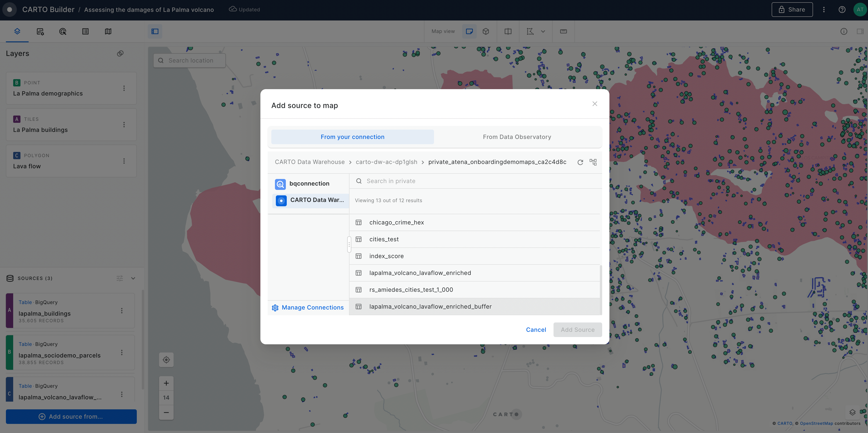The height and width of the screenshot is (433, 868).
Task: Click Add source from button
Action: (x=71, y=416)
